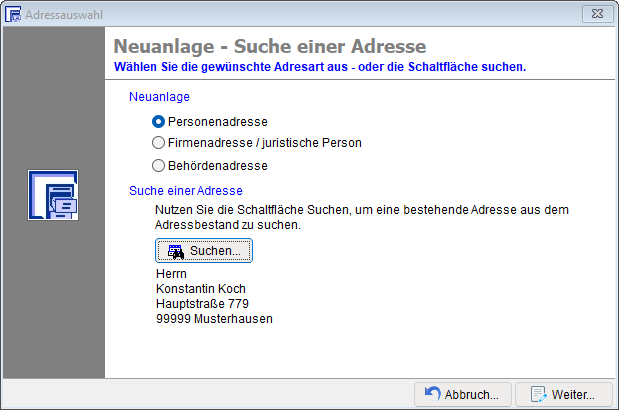Click the salutation Herrn in address
This screenshot has height=410, width=619.
172,273
